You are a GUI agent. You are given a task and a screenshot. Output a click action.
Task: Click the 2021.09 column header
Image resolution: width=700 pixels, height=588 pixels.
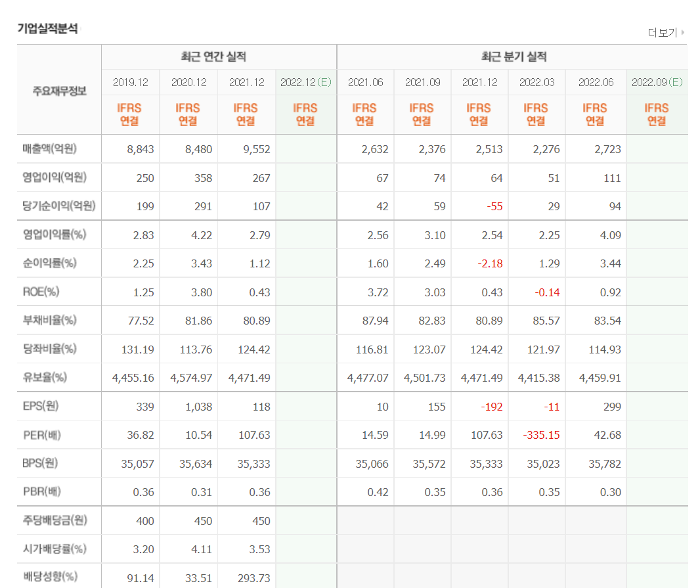423,82
